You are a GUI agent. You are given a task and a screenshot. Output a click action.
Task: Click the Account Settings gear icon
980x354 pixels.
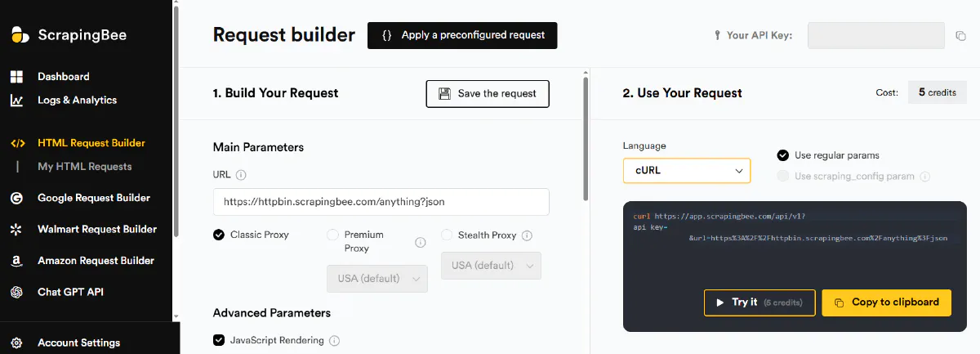pos(16,343)
